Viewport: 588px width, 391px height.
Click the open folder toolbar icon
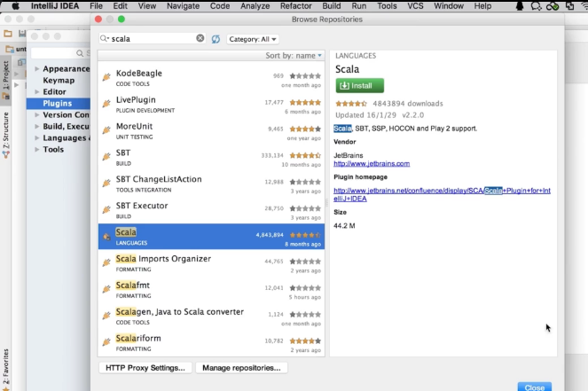(8, 34)
